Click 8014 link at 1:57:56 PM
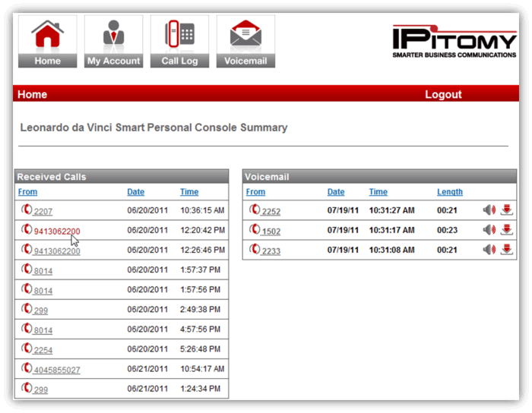The width and height of the screenshot is (532, 413). (43, 291)
